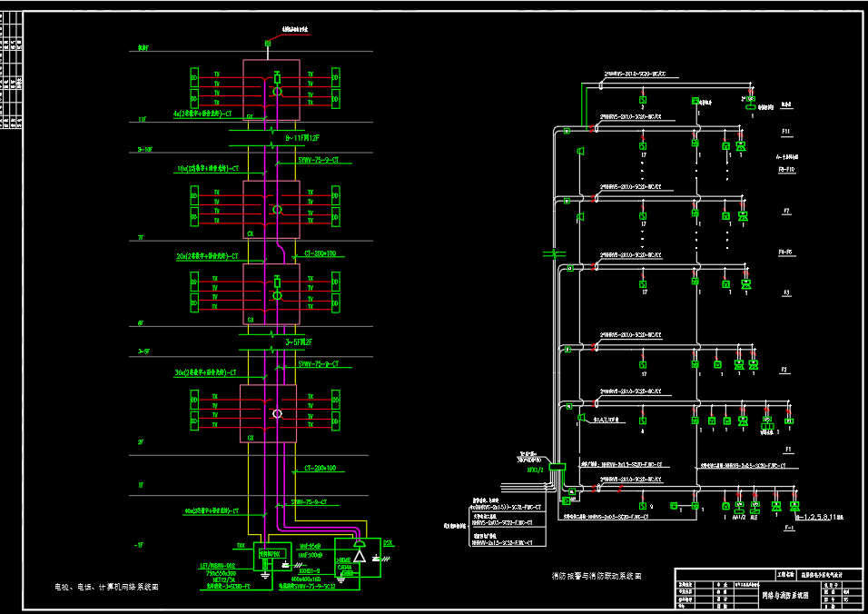Click the UHF:100dB label
The height and width of the screenshot is (614, 868).
coord(310,554)
